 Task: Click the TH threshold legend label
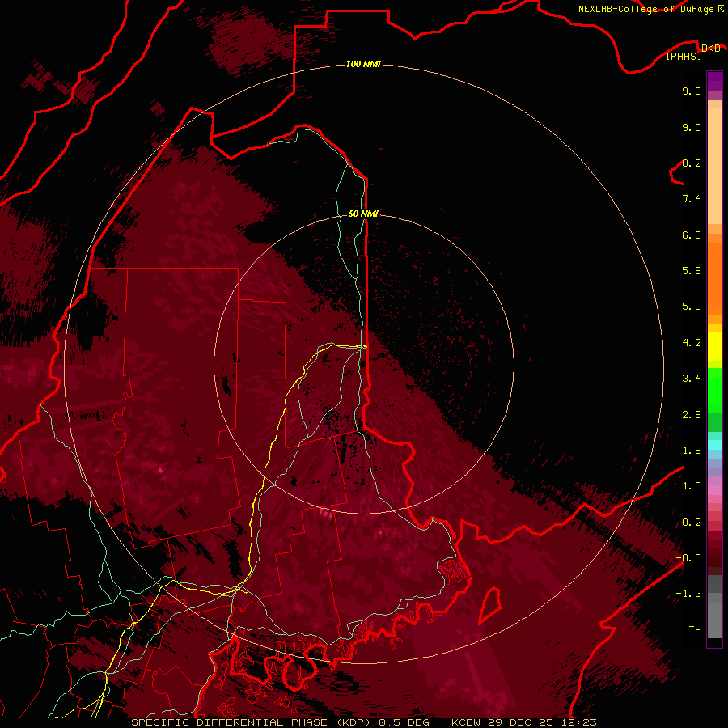click(695, 630)
